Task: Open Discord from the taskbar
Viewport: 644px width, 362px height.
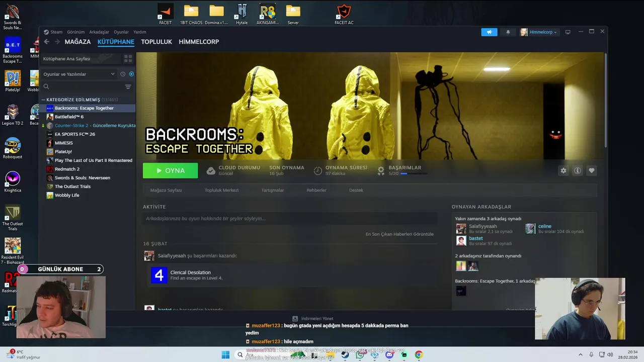Action: tap(389, 354)
